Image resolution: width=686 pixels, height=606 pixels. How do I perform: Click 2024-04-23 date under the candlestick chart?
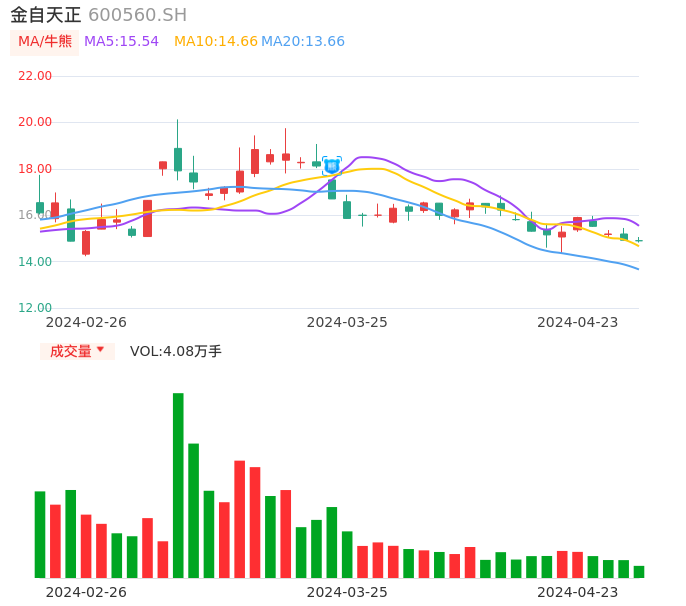[x=578, y=322]
